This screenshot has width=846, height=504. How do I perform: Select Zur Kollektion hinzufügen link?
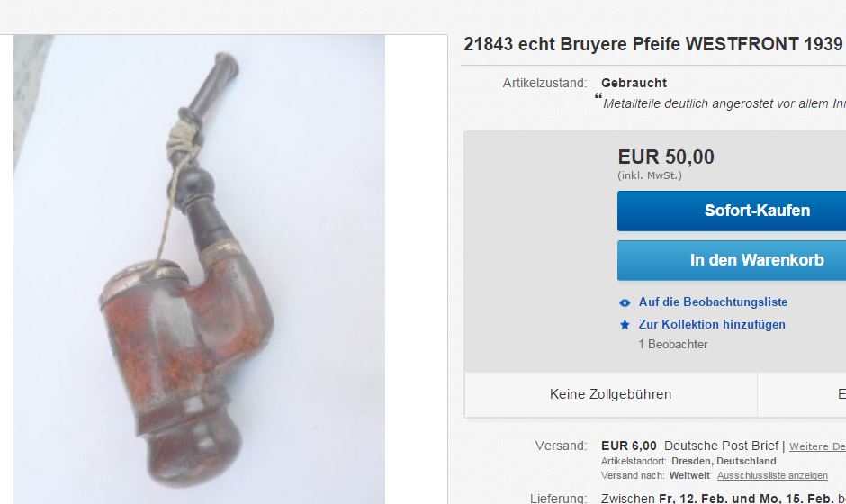tap(712, 324)
